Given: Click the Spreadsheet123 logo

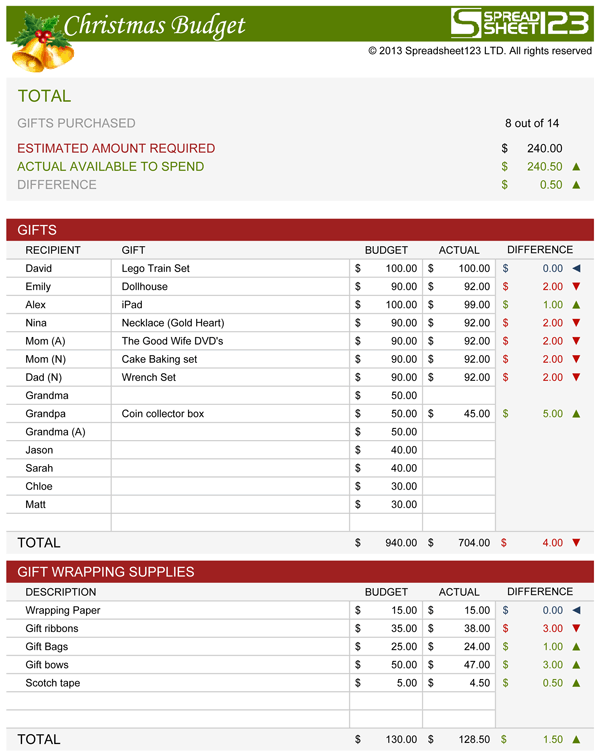Looking at the screenshot, I should (x=519, y=23).
